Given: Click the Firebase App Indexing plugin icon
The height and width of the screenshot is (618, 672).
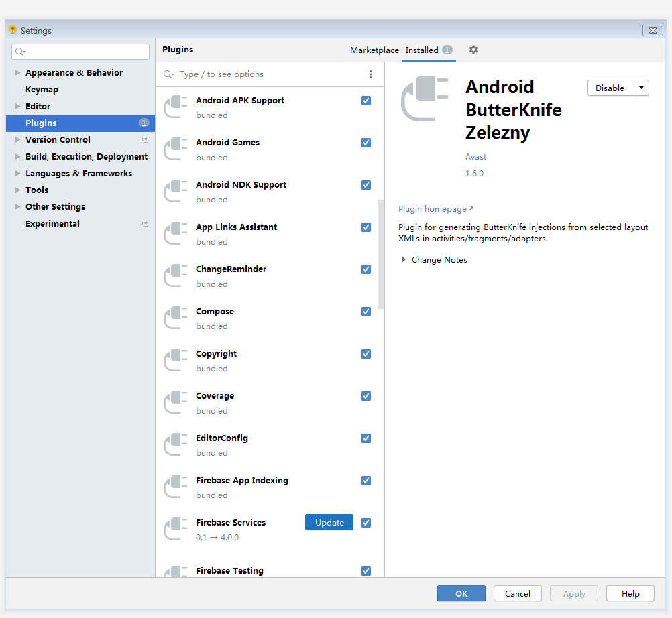Looking at the screenshot, I should point(176,487).
